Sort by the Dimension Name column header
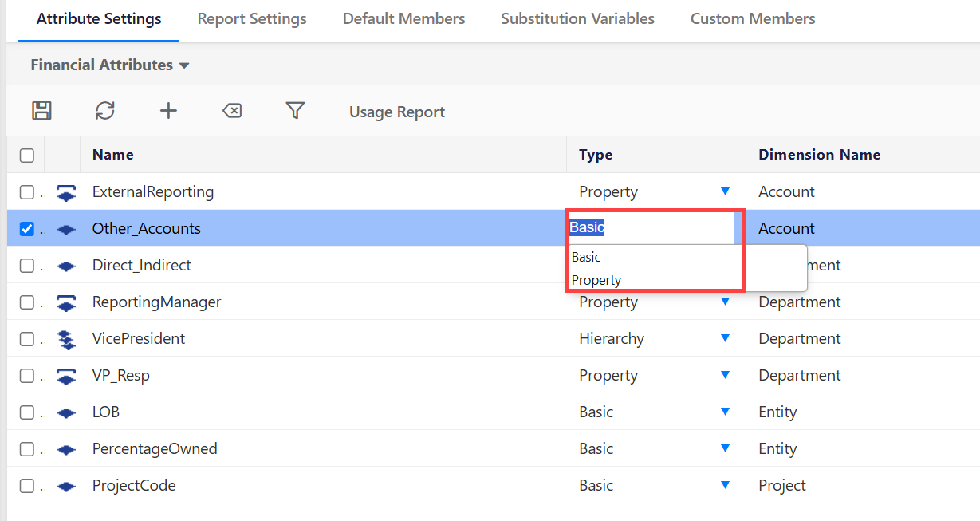 tap(819, 155)
